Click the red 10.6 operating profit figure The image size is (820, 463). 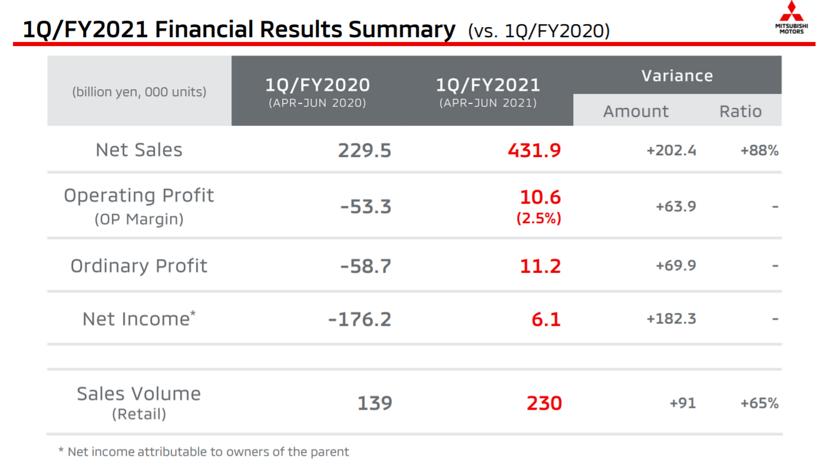[x=540, y=197]
